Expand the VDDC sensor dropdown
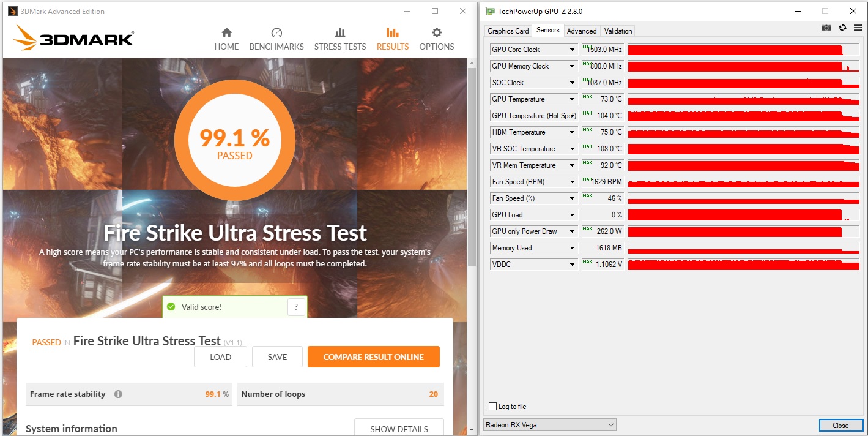 point(572,265)
